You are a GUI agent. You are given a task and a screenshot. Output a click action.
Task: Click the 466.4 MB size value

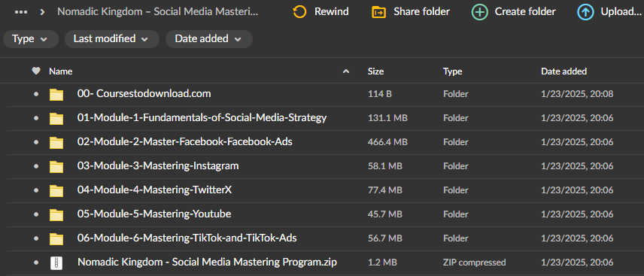[x=387, y=142]
